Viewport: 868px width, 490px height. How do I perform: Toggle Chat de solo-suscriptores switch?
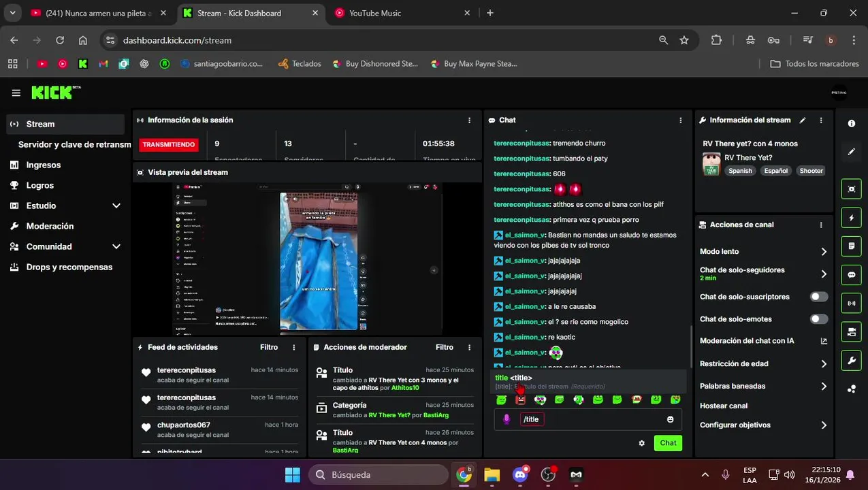(819, 297)
